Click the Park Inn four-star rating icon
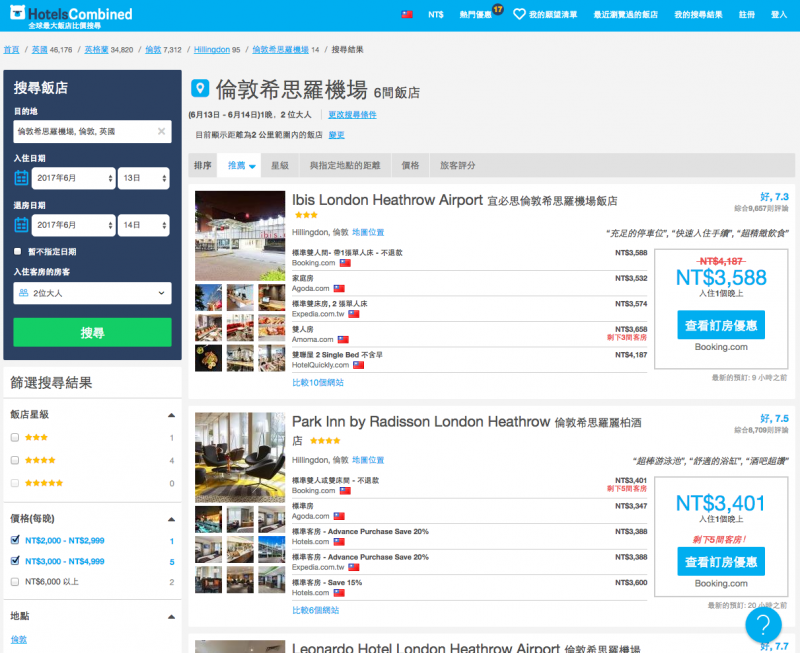Viewport: 800px width, 653px height. coord(324,441)
